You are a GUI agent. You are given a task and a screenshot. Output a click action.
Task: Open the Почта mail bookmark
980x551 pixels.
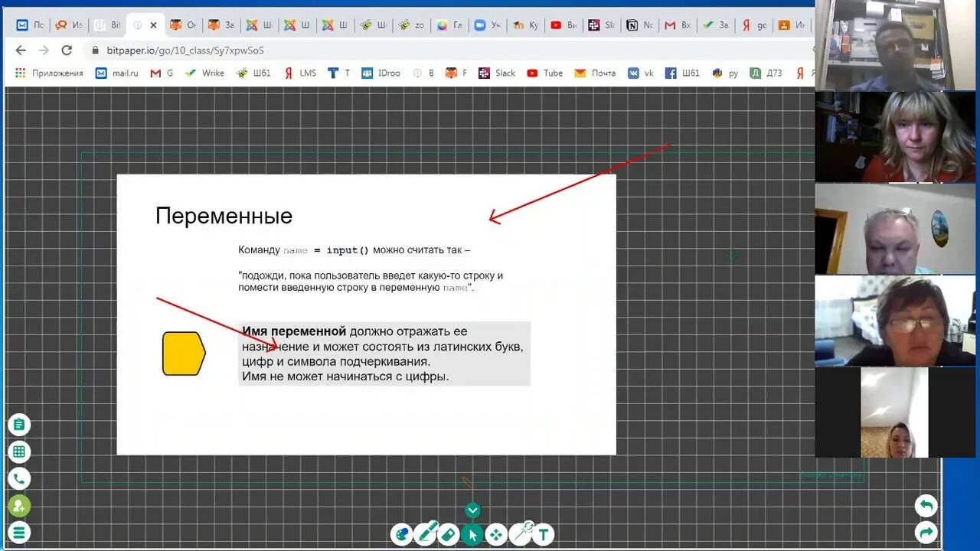pos(595,73)
